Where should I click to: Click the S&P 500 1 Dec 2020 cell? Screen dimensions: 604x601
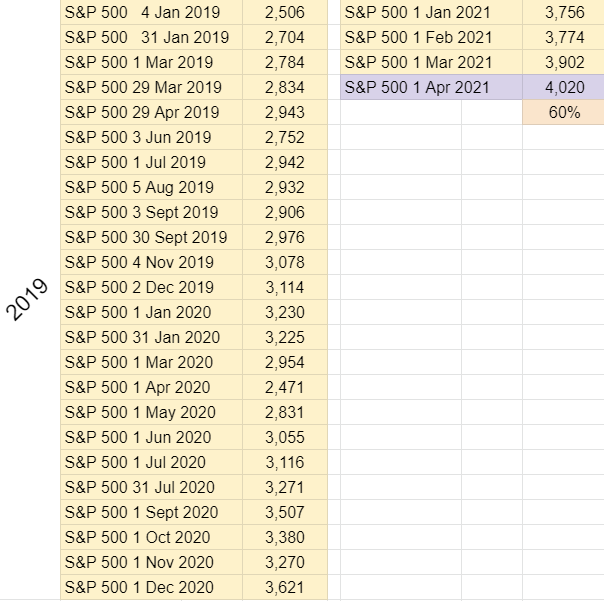point(151,587)
